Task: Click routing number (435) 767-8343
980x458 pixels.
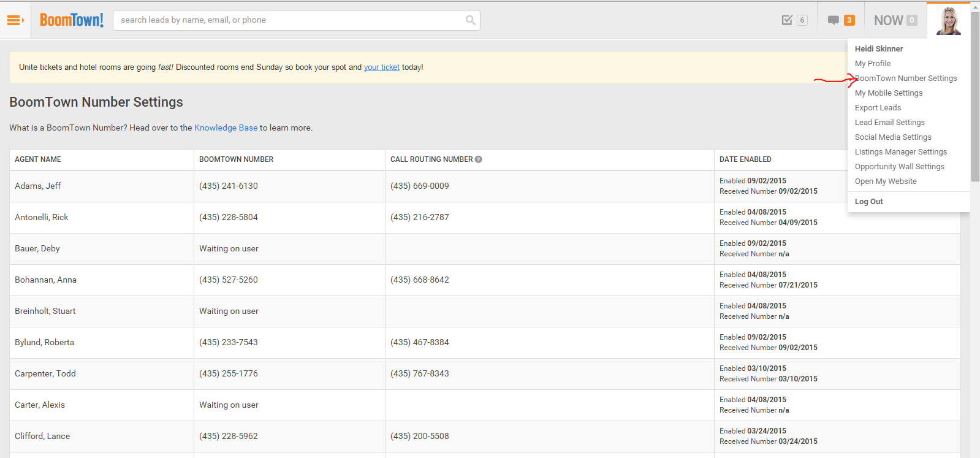Action: point(420,373)
